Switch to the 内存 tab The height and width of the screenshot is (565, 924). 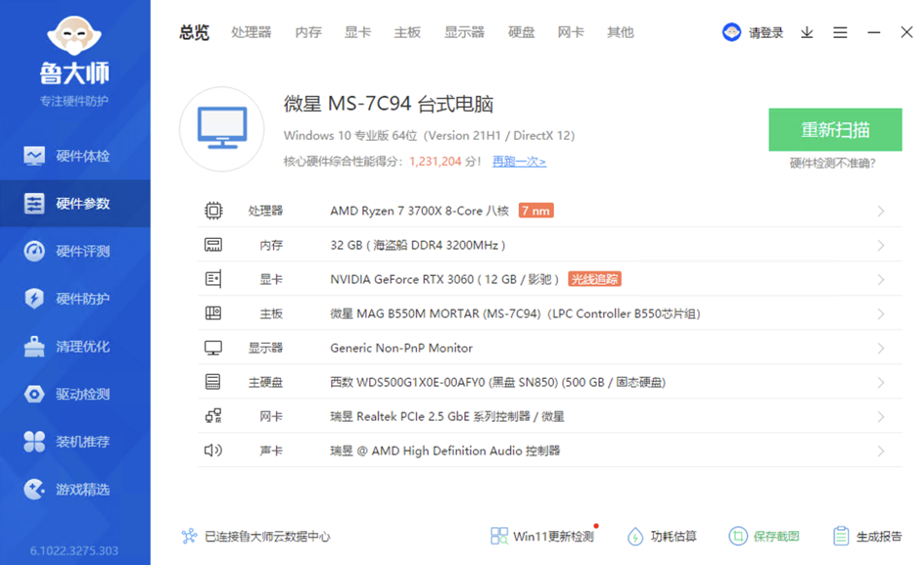pos(308,33)
